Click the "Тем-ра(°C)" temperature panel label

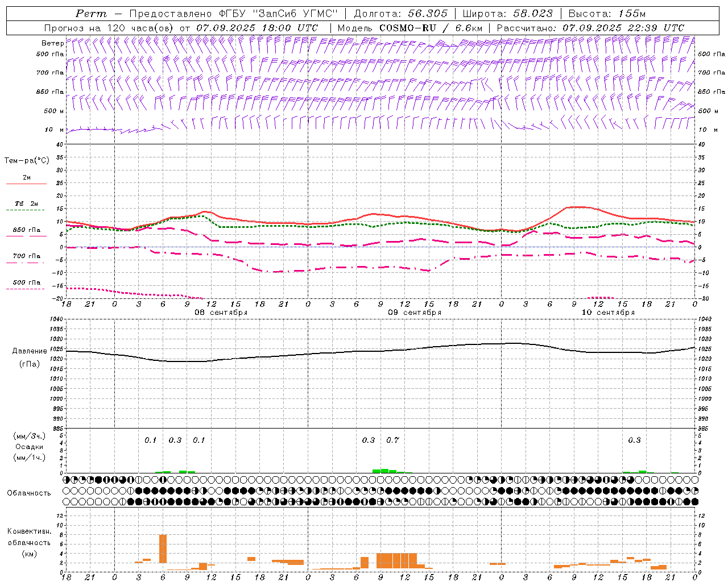click(x=27, y=161)
